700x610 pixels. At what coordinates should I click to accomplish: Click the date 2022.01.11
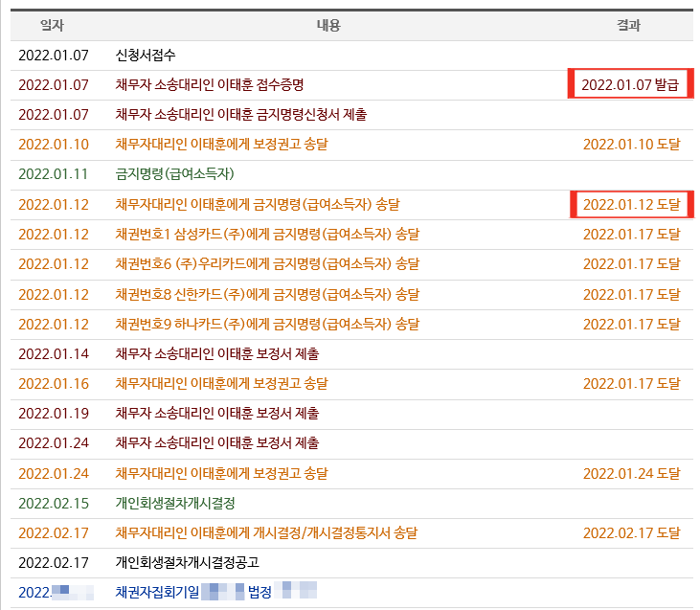[x=53, y=174]
